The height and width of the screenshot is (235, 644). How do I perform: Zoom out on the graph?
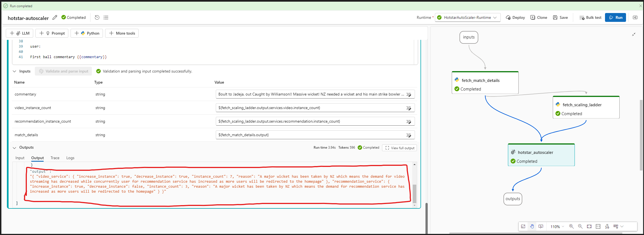point(580,226)
